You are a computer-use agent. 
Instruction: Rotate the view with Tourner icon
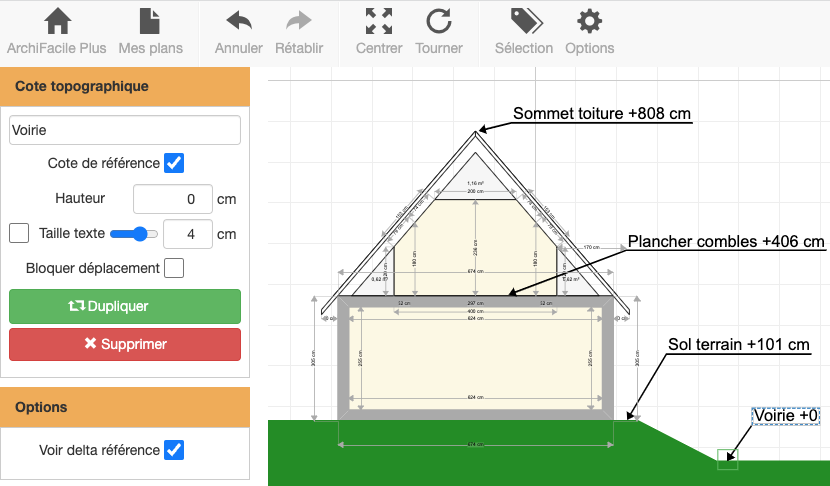pyautogui.click(x=439, y=22)
